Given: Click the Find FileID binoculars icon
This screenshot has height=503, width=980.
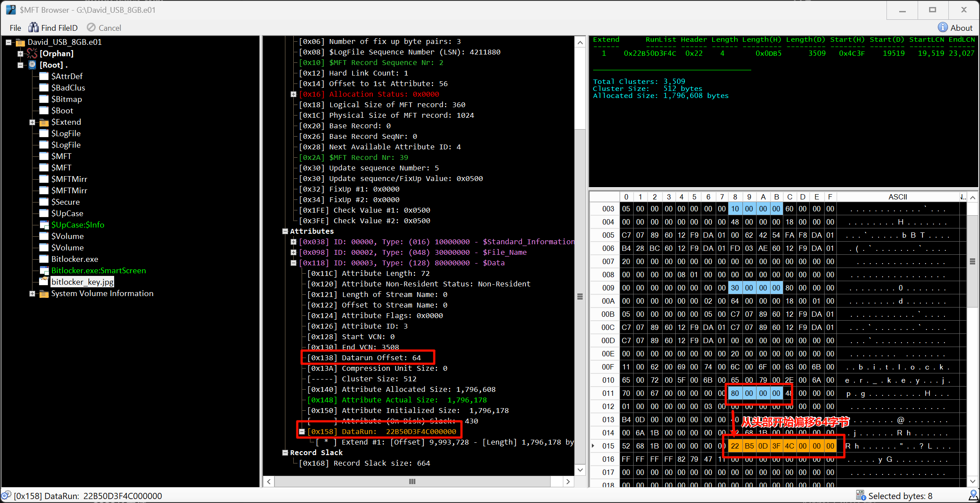Looking at the screenshot, I should 33,28.
